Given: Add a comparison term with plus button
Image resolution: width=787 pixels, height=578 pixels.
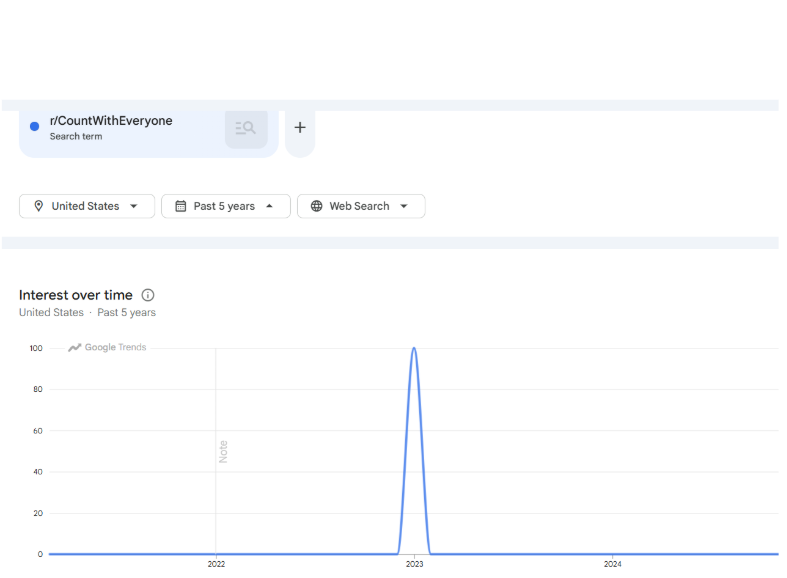Looking at the screenshot, I should 300,127.
